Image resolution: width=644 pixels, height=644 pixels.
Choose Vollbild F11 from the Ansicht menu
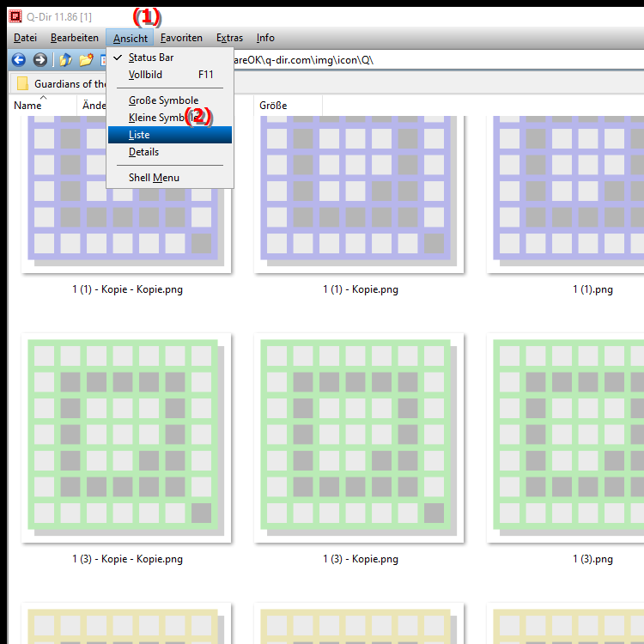click(170, 75)
